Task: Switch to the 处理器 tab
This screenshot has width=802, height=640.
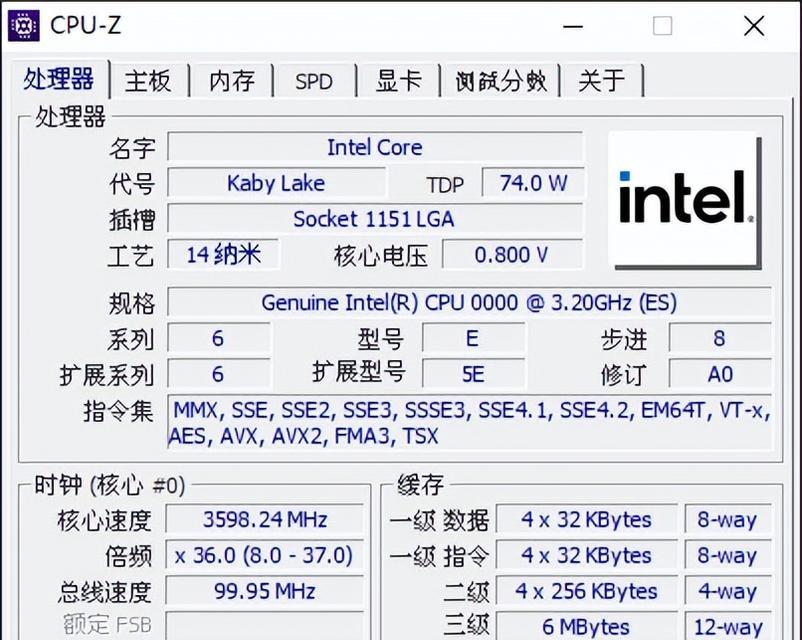Action: click(x=59, y=79)
